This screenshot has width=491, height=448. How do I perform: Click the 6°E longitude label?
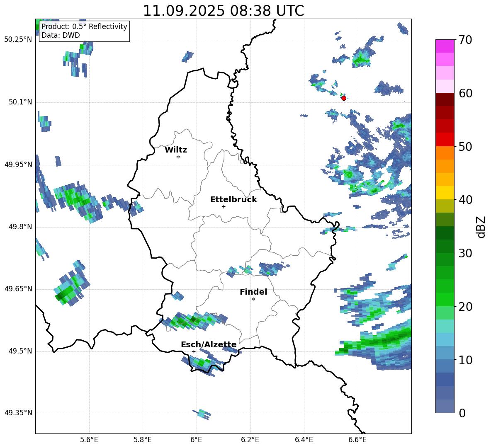(x=196, y=440)
